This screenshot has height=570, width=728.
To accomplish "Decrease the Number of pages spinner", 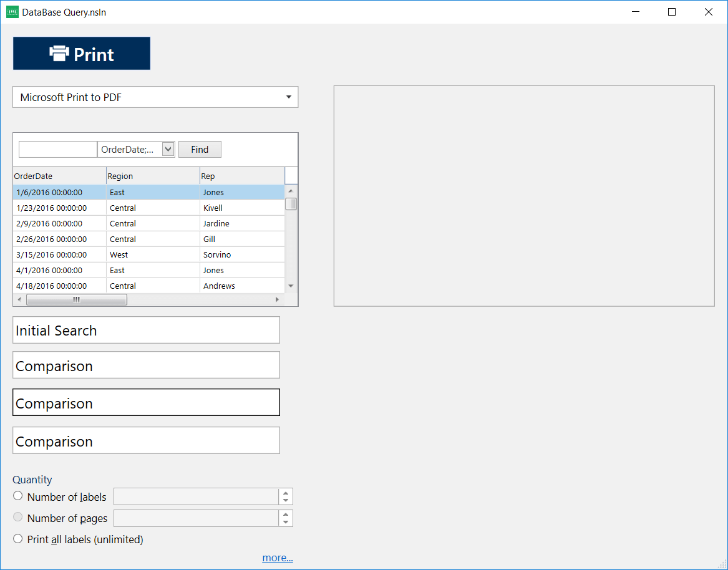I will (x=286, y=522).
